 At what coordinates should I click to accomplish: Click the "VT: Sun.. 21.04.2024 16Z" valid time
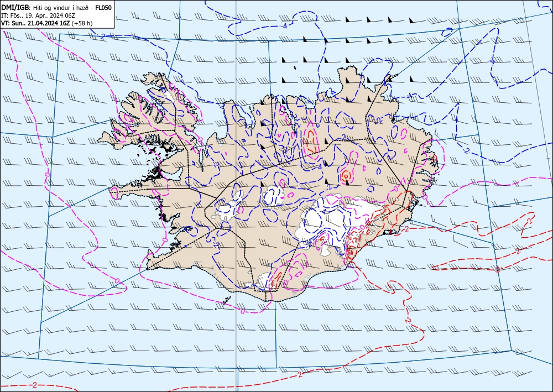click(35, 23)
